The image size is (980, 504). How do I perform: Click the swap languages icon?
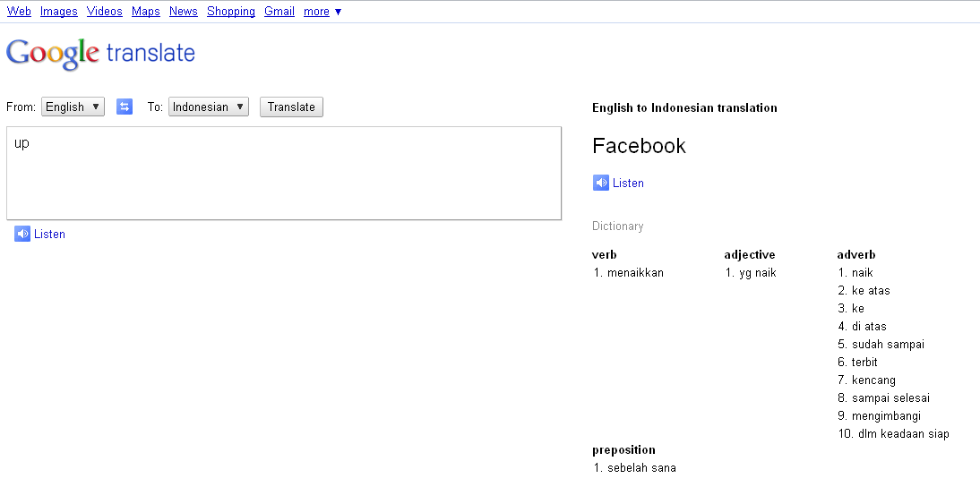point(125,107)
